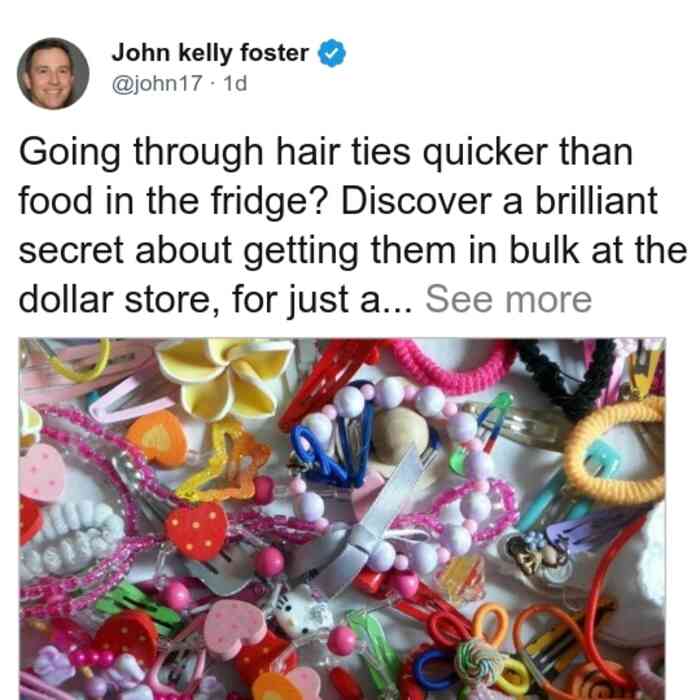
Task: Tap the Hello Kitty charm in photo
Action: coord(303,614)
